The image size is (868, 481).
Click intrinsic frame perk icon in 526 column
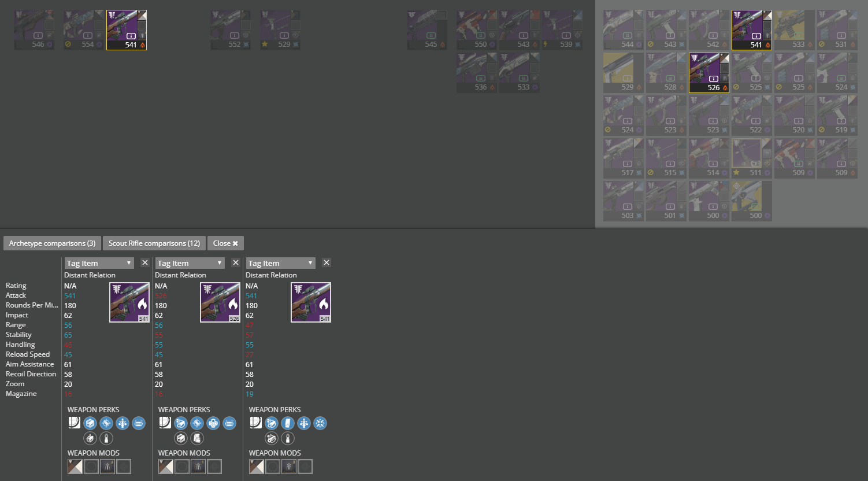click(x=165, y=423)
